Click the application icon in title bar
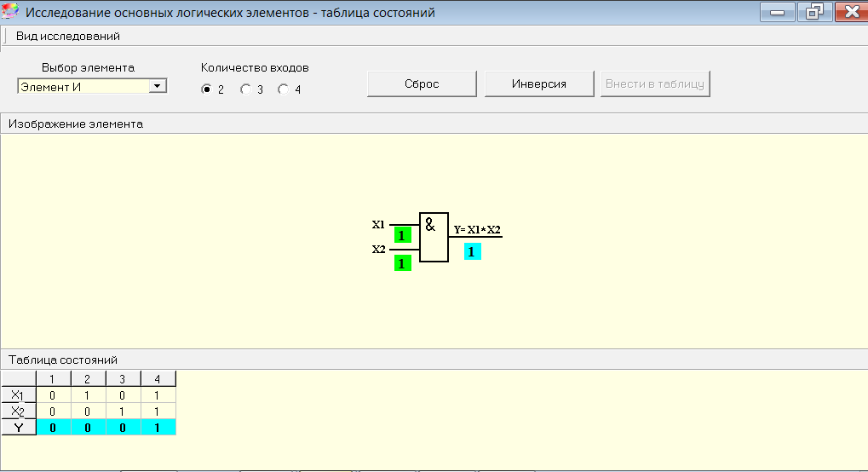Image resolution: width=868 pixels, height=472 pixels. 10,11
